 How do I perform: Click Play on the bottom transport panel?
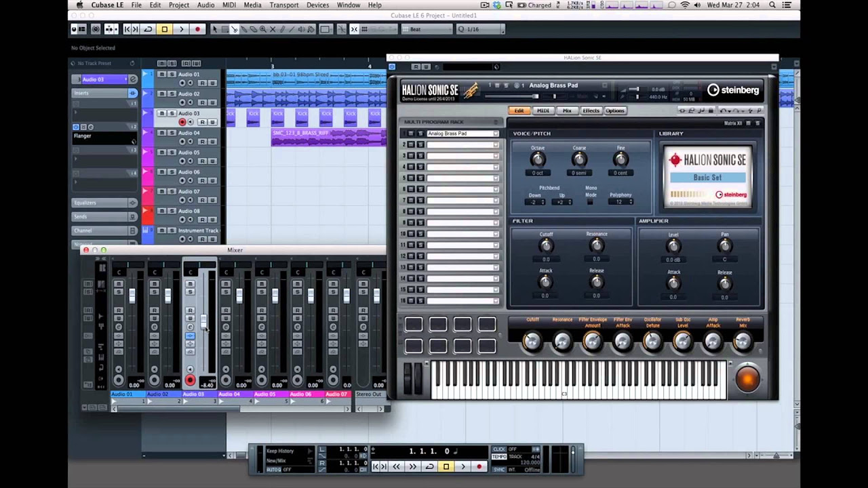pyautogui.click(x=463, y=466)
